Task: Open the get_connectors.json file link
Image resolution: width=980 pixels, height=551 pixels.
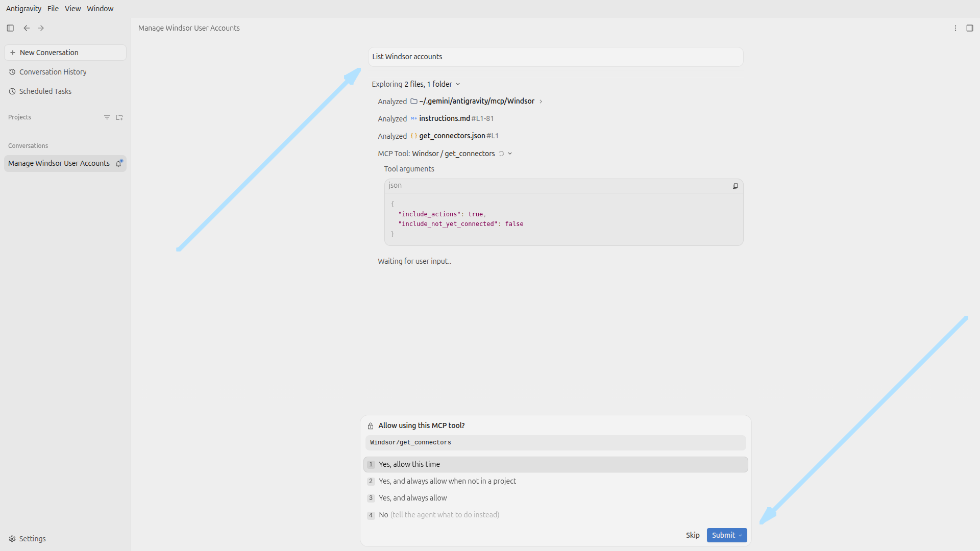Action: (452, 136)
